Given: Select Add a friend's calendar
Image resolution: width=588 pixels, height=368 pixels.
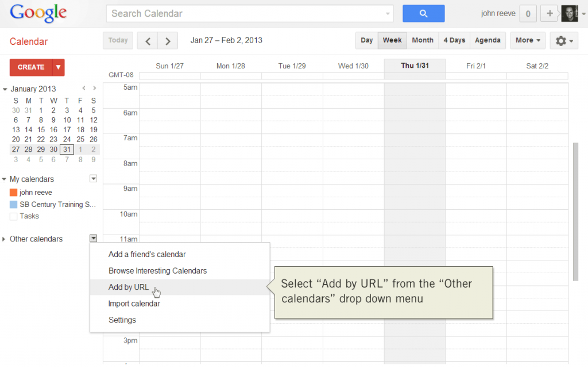Looking at the screenshot, I should (180, 255).
